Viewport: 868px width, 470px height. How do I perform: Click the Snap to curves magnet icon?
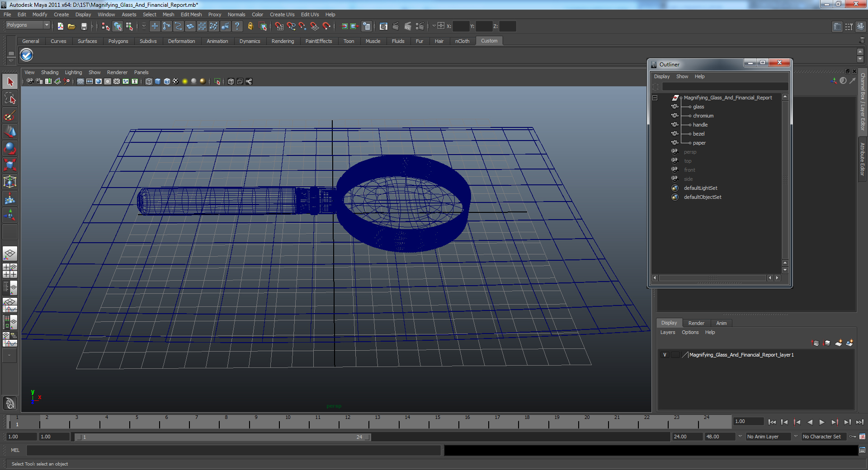coord(291,26)
